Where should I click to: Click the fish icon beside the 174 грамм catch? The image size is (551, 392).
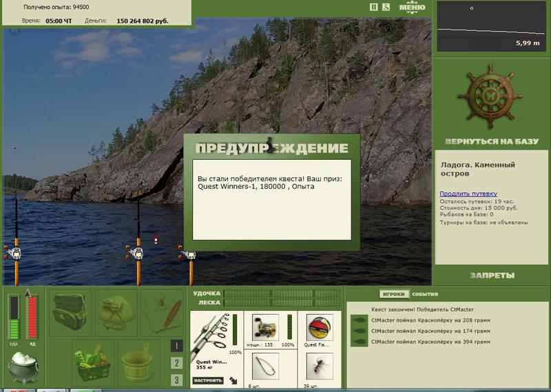coord(359,331)
